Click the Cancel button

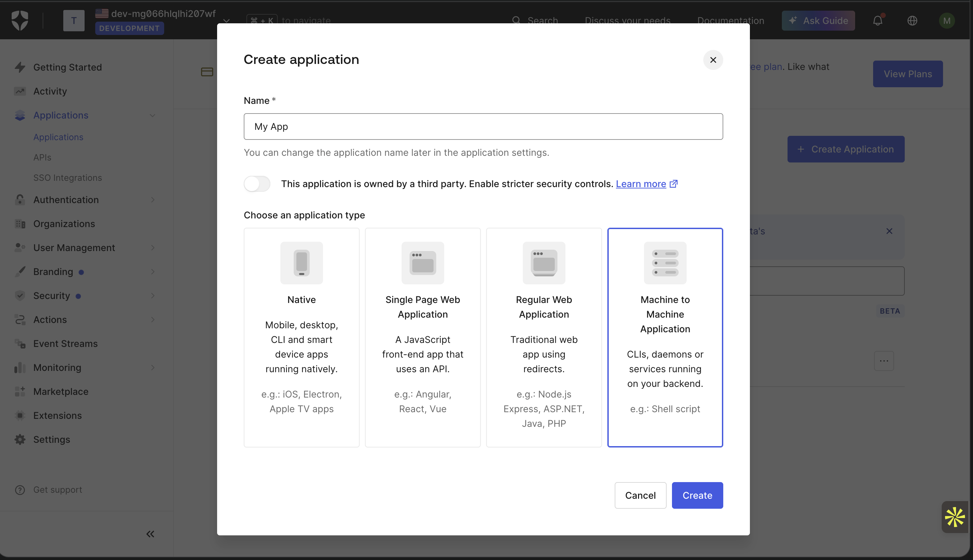click(640, 495)
